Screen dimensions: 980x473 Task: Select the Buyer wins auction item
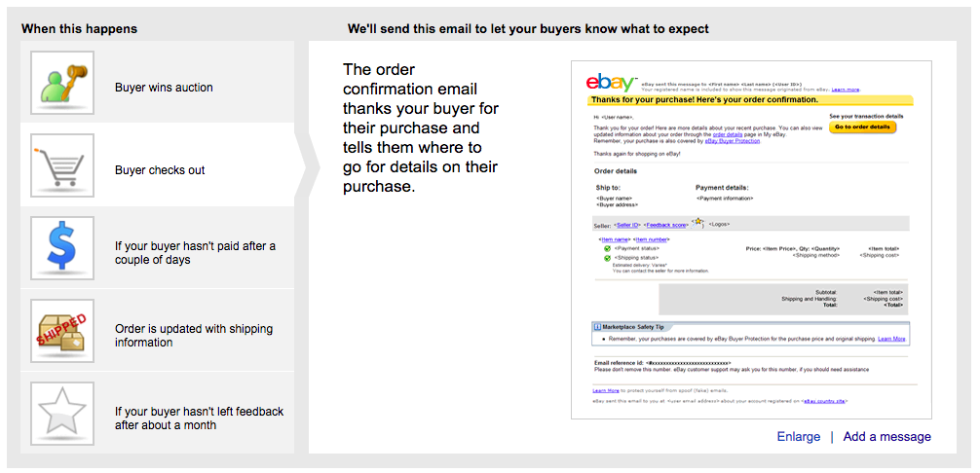pos(157,83)
